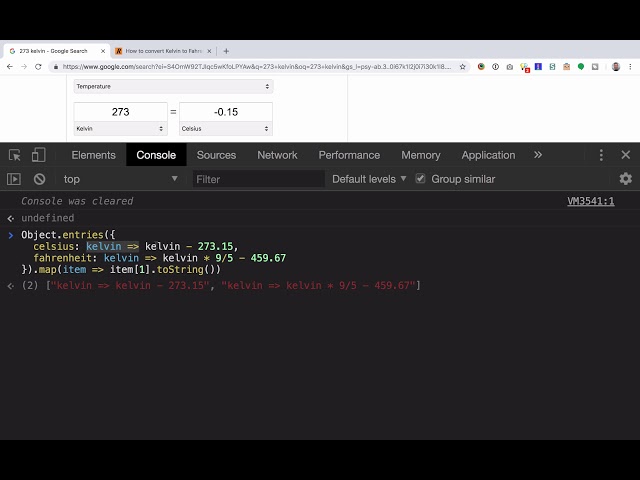Open the top JavaScript context dropdown
Viewport: 640px width, 480px height.
pos(120,179)
